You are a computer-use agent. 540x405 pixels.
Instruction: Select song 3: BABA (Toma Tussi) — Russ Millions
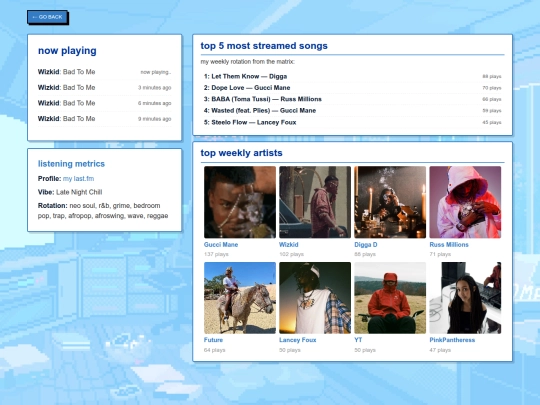click(x=352, y=99)
